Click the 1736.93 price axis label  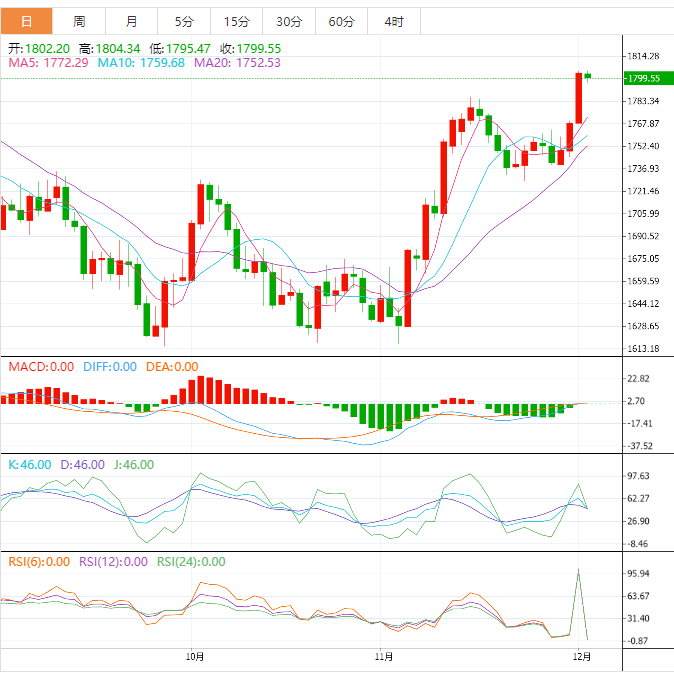click(x=643, y=168)
